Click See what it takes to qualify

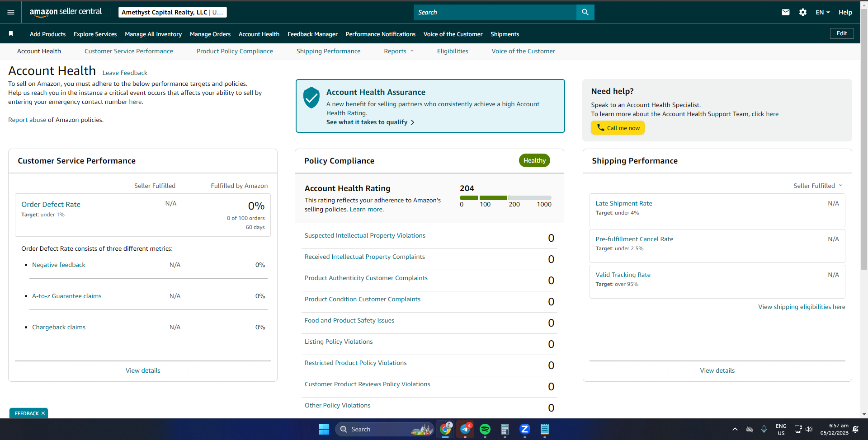370,122
